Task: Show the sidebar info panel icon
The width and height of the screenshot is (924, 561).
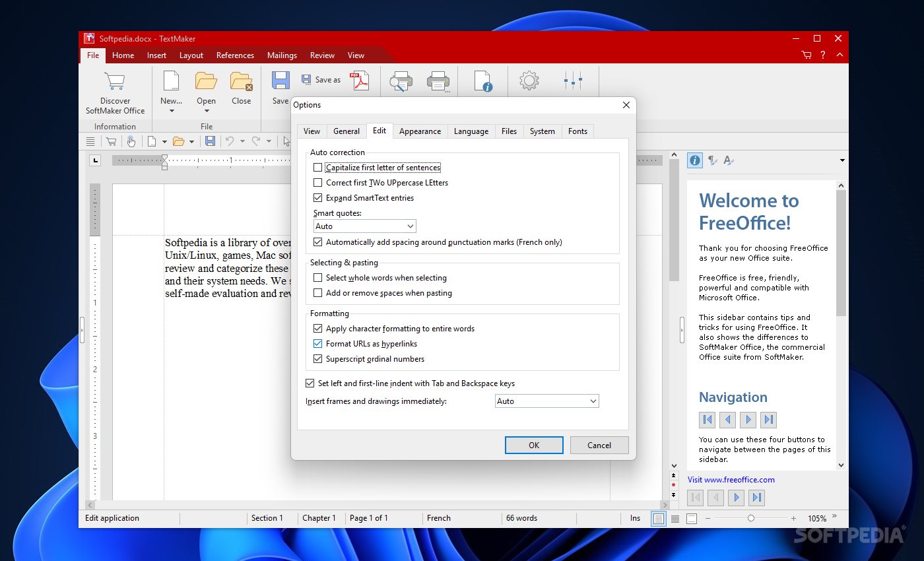Action: click(x=695, y=160)
